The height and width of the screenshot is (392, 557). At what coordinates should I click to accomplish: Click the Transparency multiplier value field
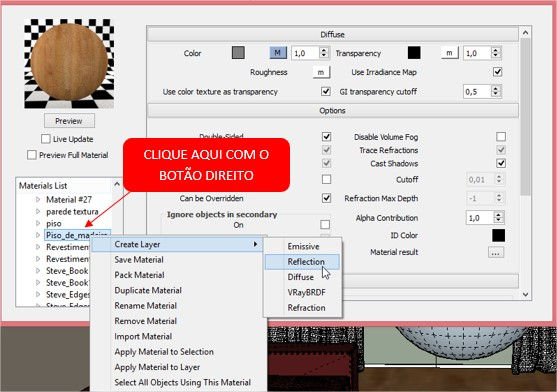pos(477,53)
